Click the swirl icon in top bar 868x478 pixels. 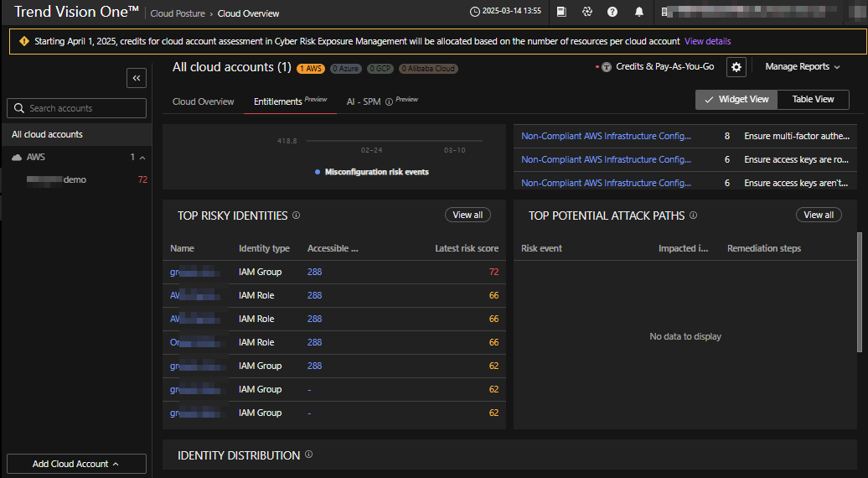click(x=587, y=13)
